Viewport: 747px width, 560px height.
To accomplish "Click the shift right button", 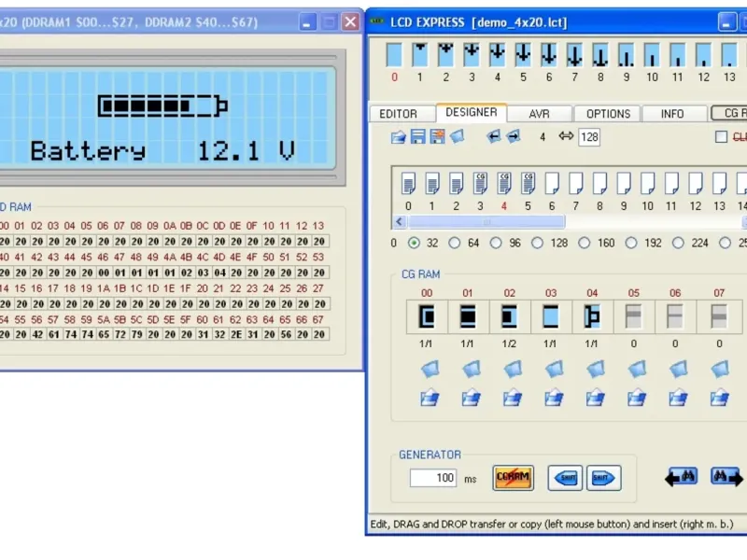I will pos(603,478).
